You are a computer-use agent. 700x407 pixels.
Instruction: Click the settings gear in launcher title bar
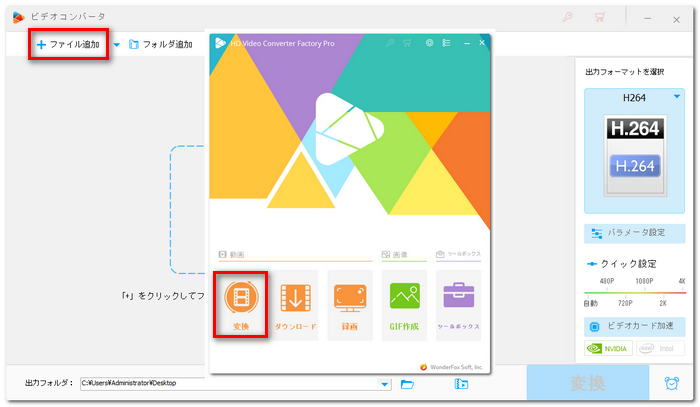[x=429, y=43]
